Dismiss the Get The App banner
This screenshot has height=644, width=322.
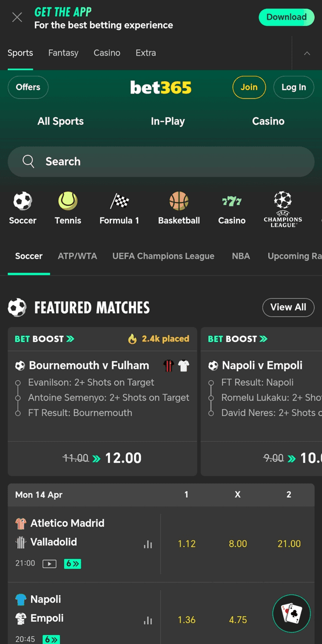click(17, 17)
